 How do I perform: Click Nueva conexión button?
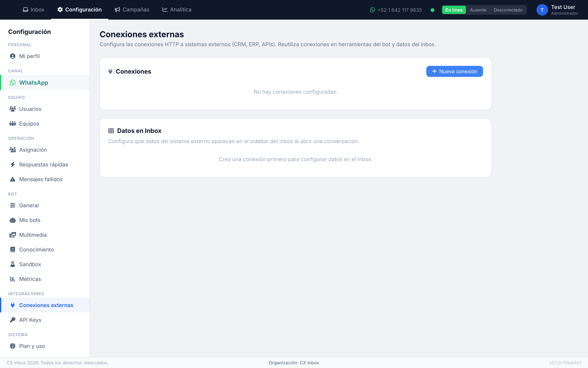pyautogui.click(x=454, y=71)
